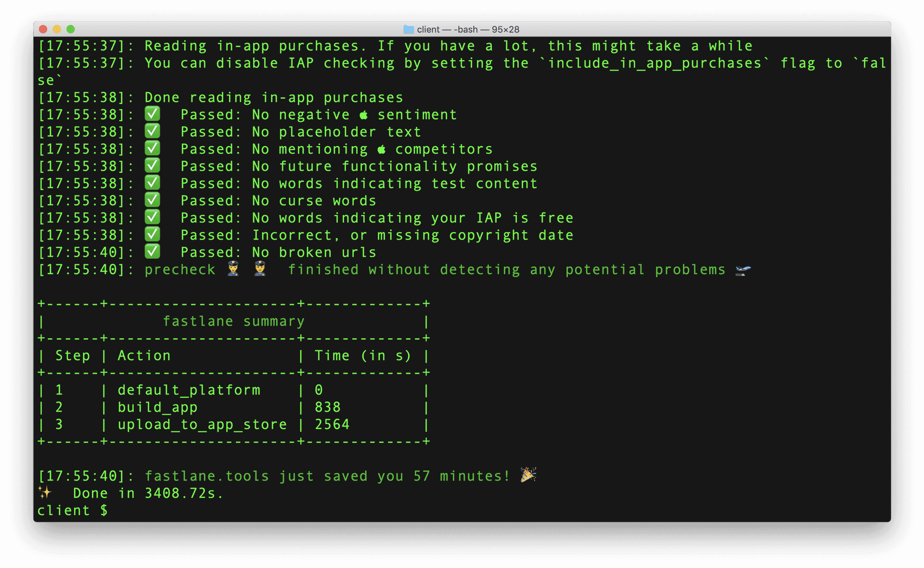Image resolution: width=924 pixels, height=568 pixels.
Task: Click the precheck officer emoji icon
Action: 231,270
